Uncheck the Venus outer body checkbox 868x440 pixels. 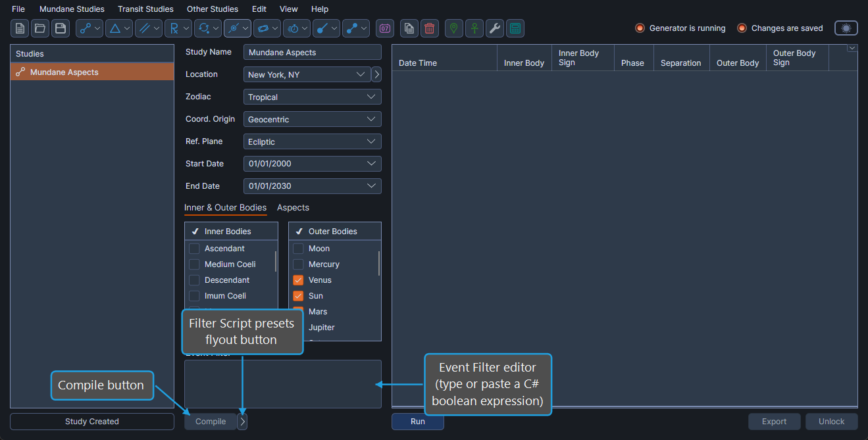coord(298,280)
